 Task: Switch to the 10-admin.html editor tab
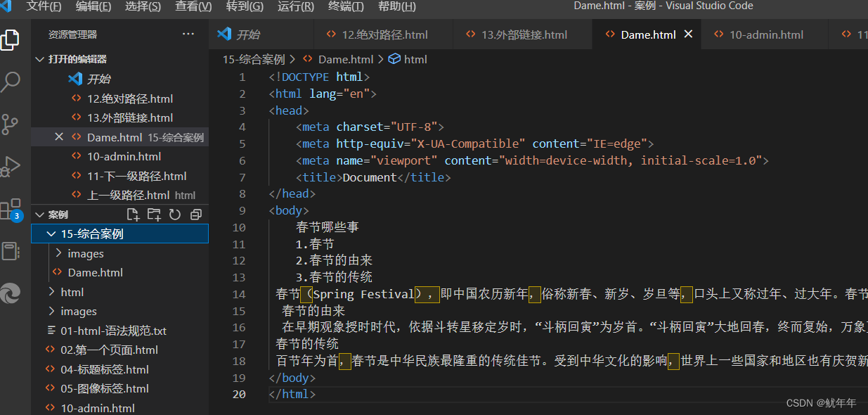[765, 34]
